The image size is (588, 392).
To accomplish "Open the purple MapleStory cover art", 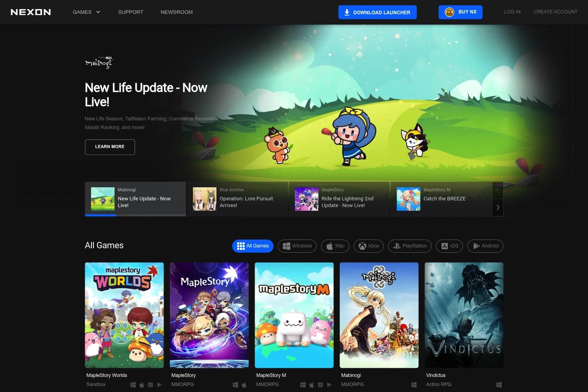I will 209,315.
